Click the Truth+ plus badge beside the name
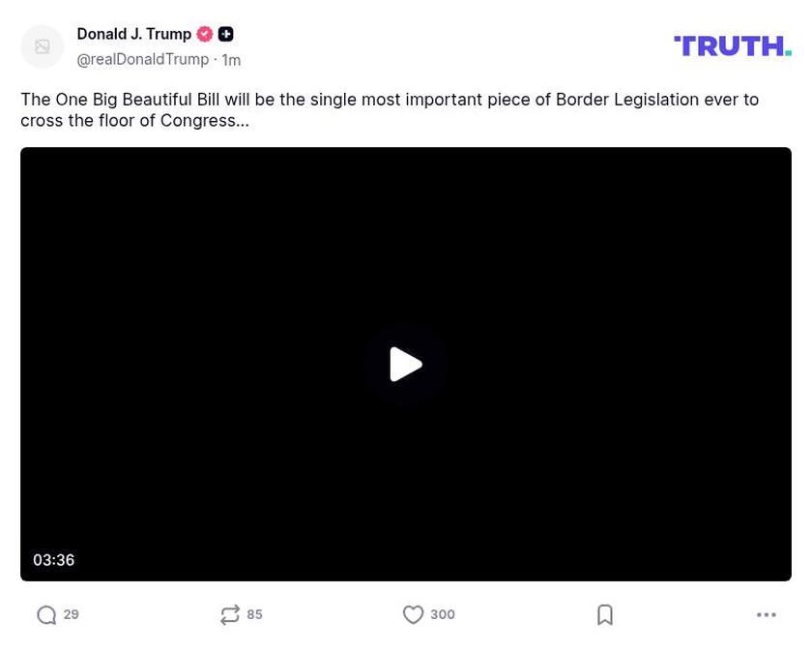 pos(225,33)
